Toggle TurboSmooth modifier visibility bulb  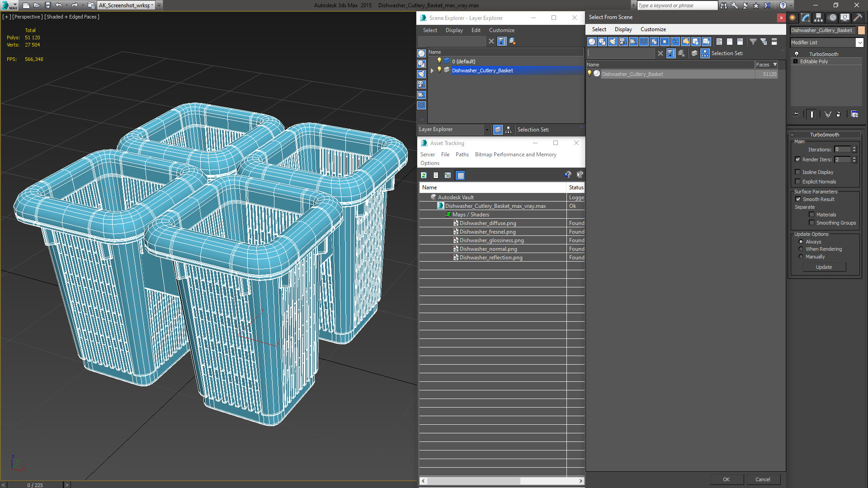click(x=797, y=54)
